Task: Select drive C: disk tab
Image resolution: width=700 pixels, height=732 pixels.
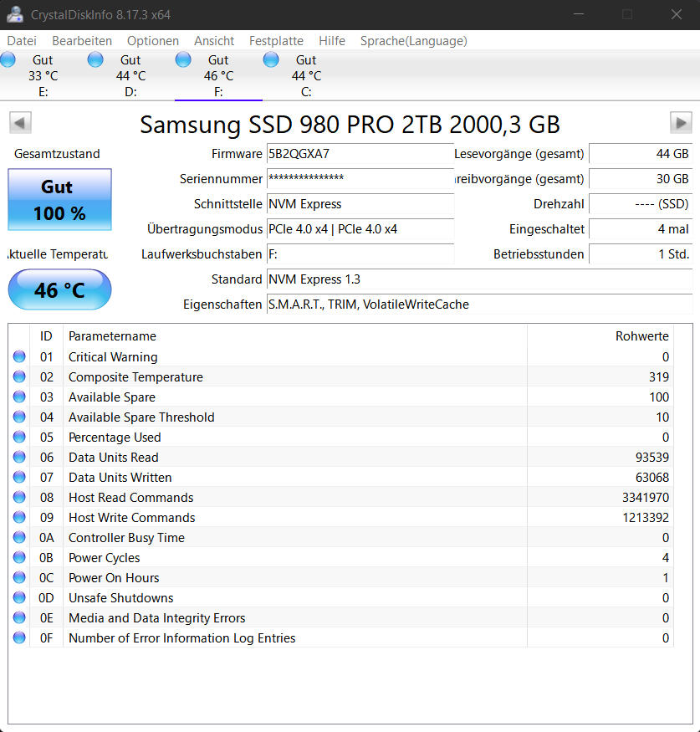Action: pos(307,75)
